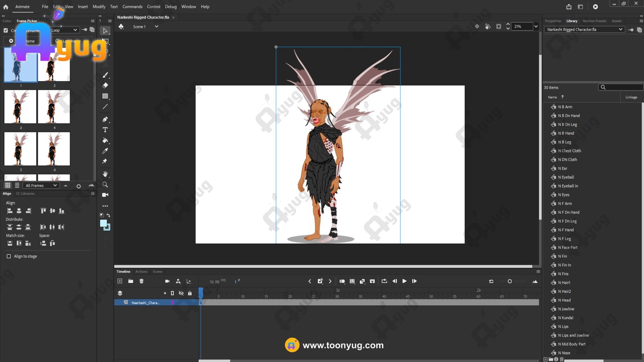
Task: Select the Selection arrow tool
Action: pyautogui.click(x=105, y=31)
